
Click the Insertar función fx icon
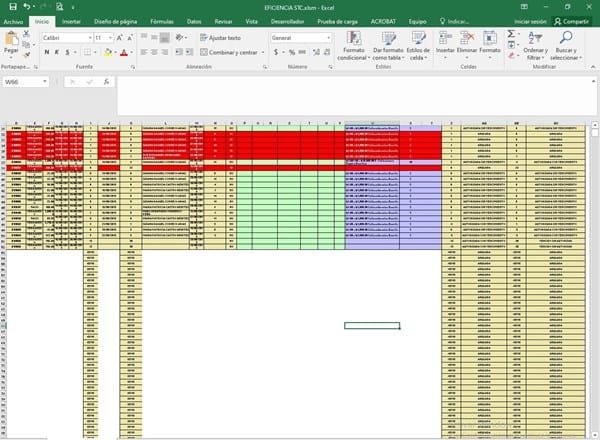pos(106,82)
